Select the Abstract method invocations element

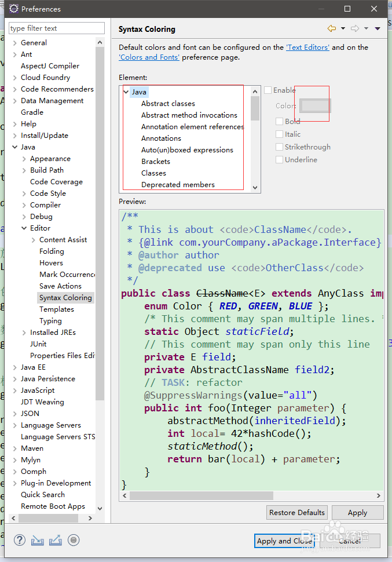point(189,115)
